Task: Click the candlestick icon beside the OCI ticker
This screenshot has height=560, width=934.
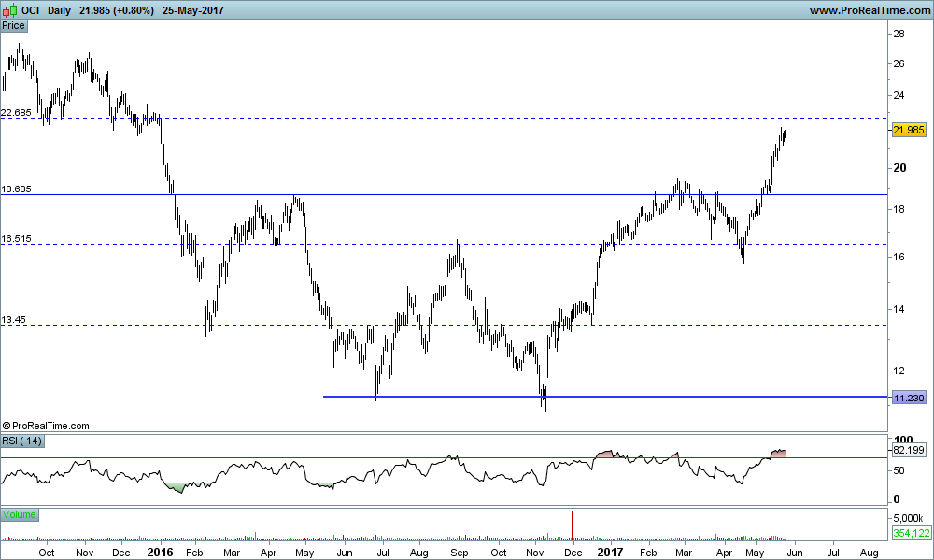Action: click(x=10, y=10)
